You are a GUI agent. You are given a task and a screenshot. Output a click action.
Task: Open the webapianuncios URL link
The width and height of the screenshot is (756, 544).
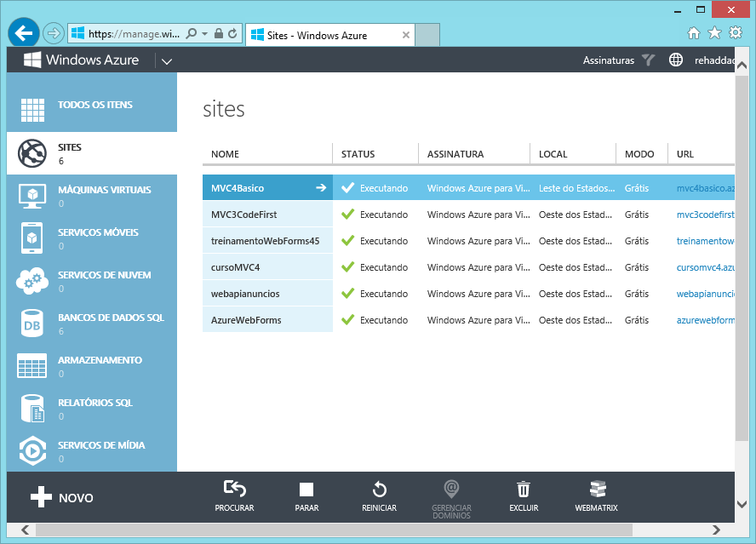(706, 294)
